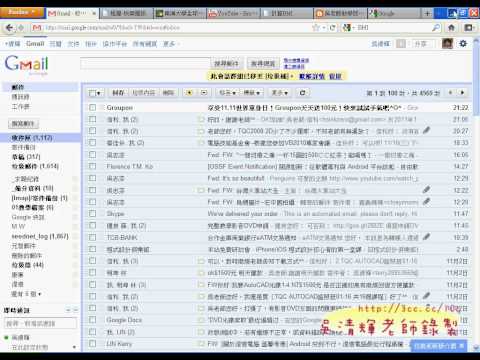The height and width of the screenshot is (360, 480).
Task: Click the browser search magnifier icon
Action: [436, 28]
